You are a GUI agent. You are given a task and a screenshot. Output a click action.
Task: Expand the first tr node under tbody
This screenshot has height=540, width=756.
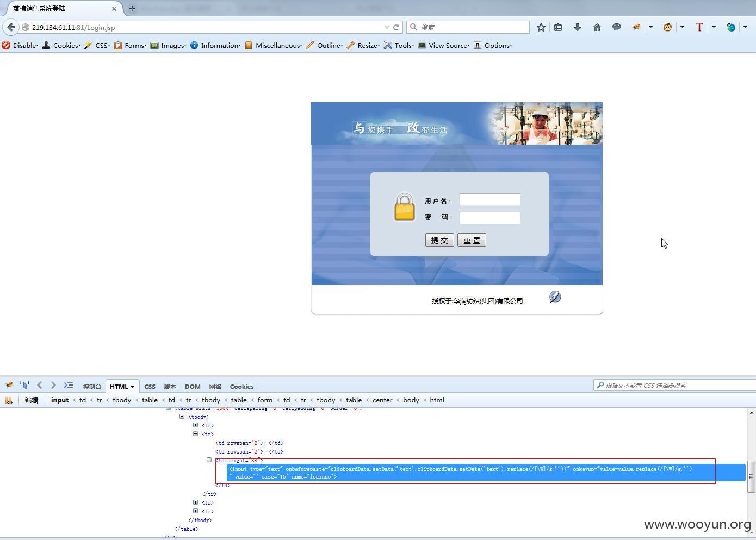[x=195, y=425]
